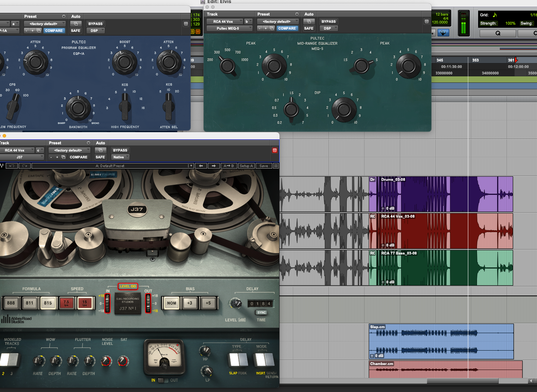The image size is (537, 392).
Task: Click plus preset button in MEQ-5 window
Action: tap(265, 28)
